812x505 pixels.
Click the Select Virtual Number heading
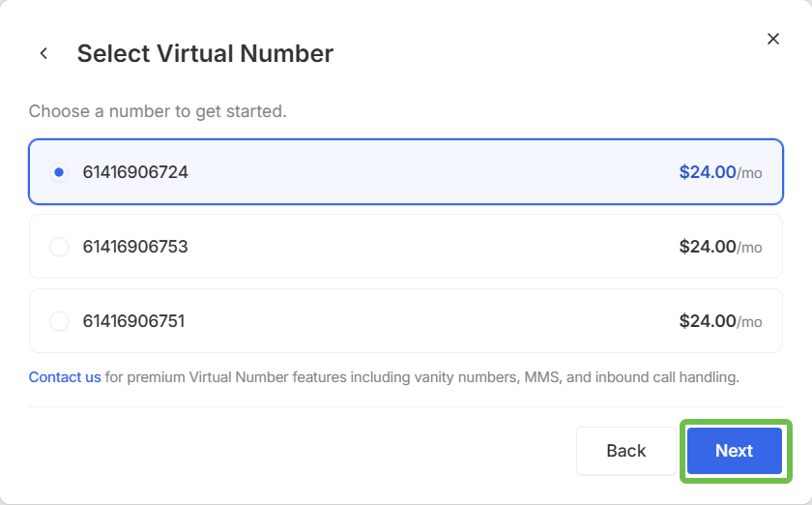(x=205, y=53)
